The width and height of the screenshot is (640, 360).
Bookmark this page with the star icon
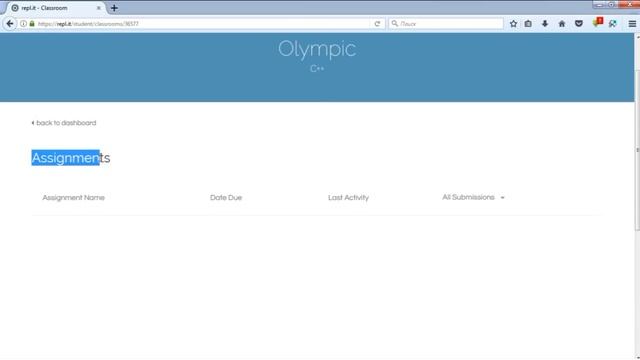pyautogui.click(x=513, y=24)
